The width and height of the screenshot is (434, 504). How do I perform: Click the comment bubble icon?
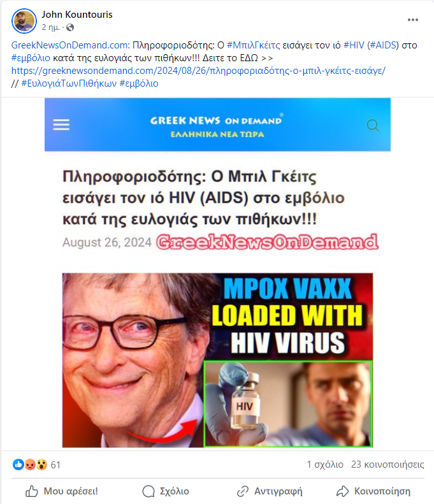click(x=148, y=491)
